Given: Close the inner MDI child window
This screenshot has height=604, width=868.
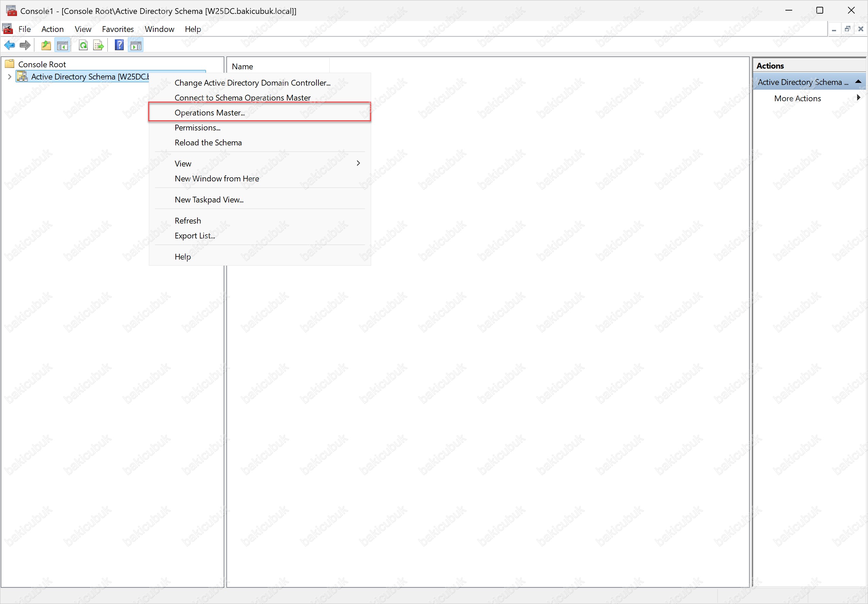Looking at the screenshot, I should point(861,29).
